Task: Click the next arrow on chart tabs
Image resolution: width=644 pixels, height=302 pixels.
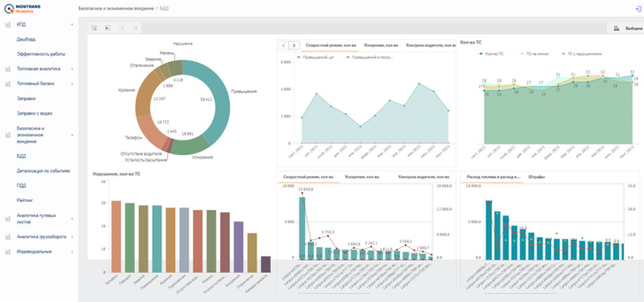Action: pos(294,45)
